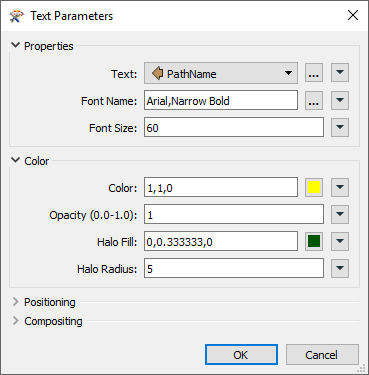This screenshot has height=375, width=369.
Task: Click the PathName attribute arrow icon
Action: click(x=157, y=73)
